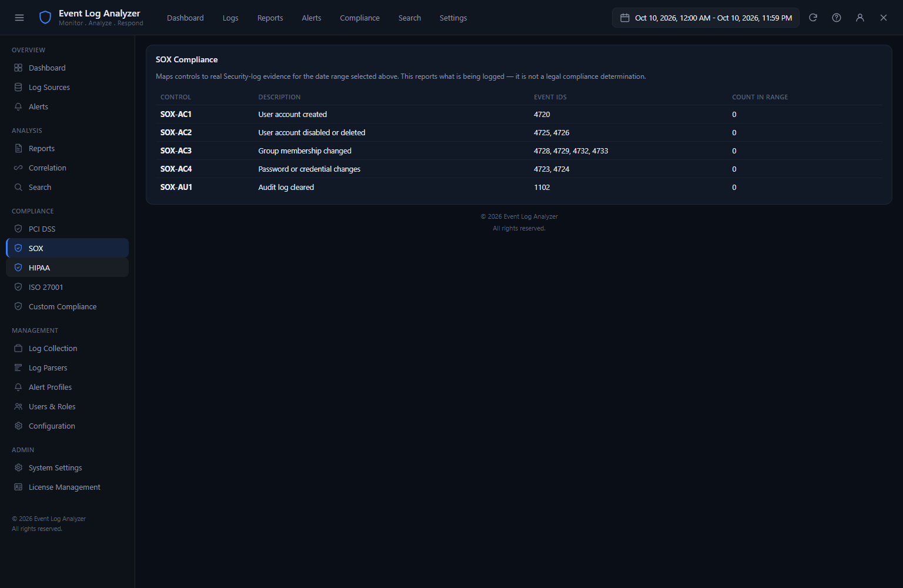Switch to the Search top tab

coord(410,18)
